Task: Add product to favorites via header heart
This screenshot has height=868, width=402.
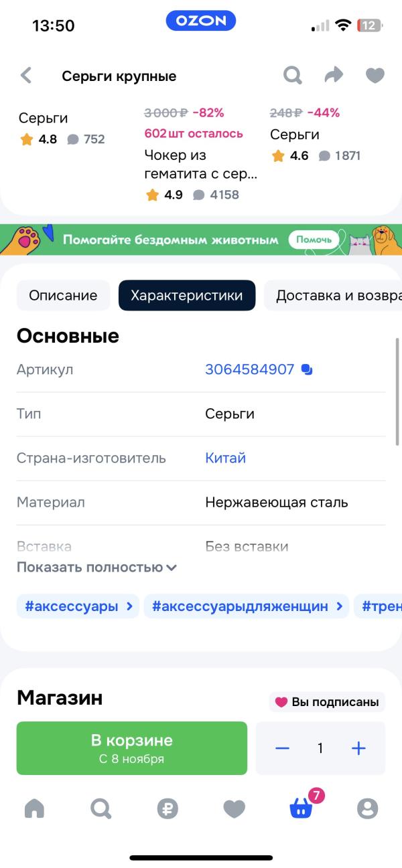Action: tap(375, 76)
